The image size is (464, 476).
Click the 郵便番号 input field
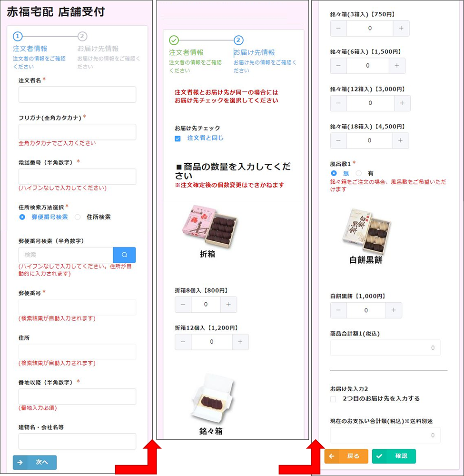pos(77,307)
